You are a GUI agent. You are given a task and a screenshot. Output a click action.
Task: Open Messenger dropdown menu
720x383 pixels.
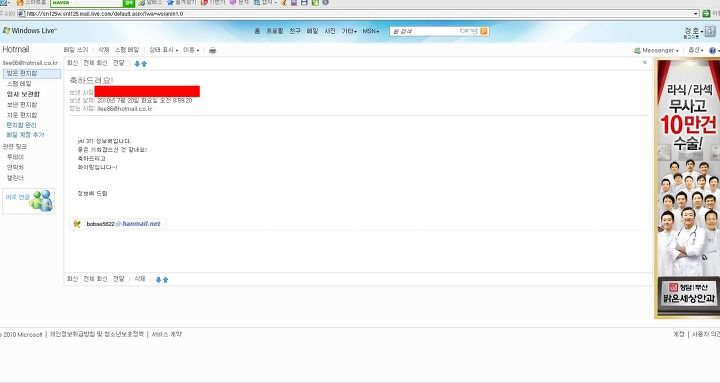(x=656, y=51)
